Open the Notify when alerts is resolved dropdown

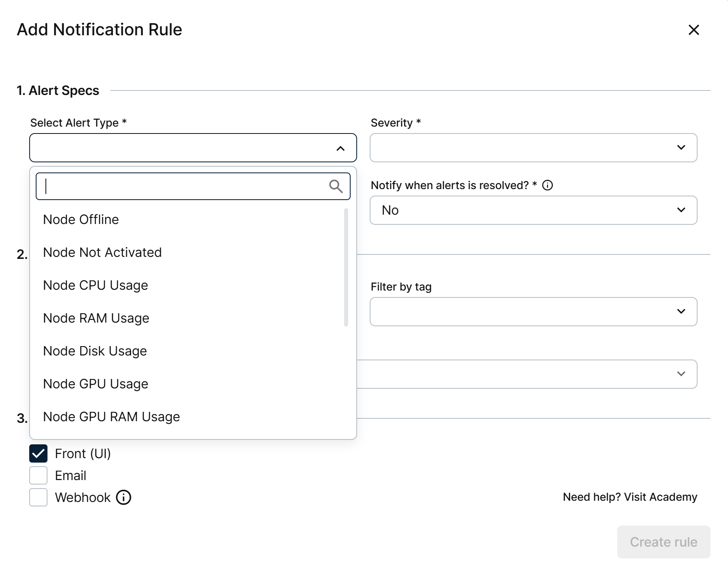click(x=533, y=210)
